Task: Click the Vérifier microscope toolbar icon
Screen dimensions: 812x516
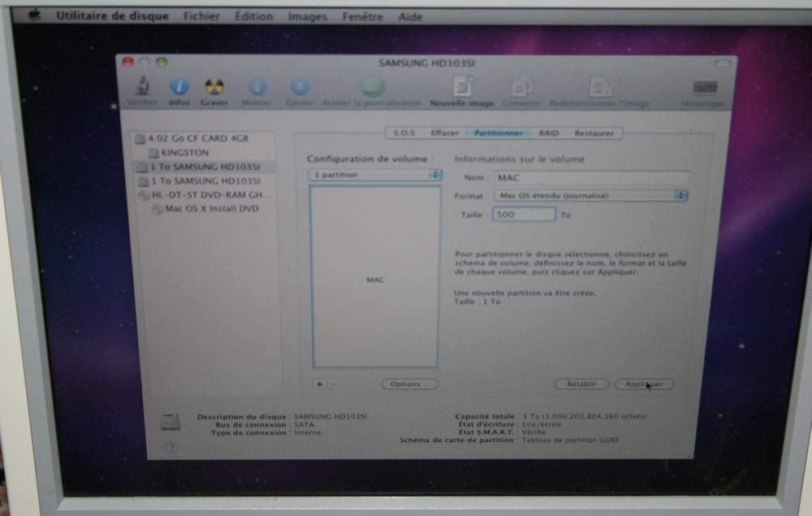Action: [x=142, y=85]
